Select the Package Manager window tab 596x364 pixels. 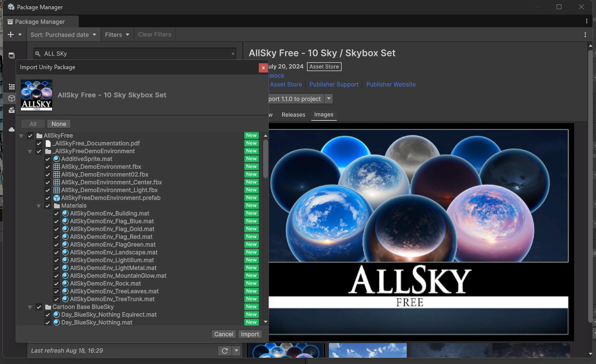coord(40,22)
